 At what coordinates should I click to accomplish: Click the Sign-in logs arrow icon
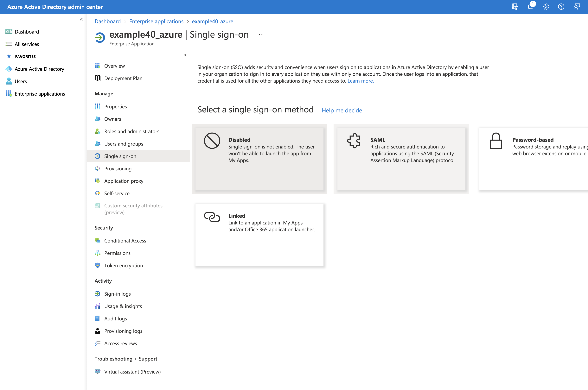click(98, 294)
